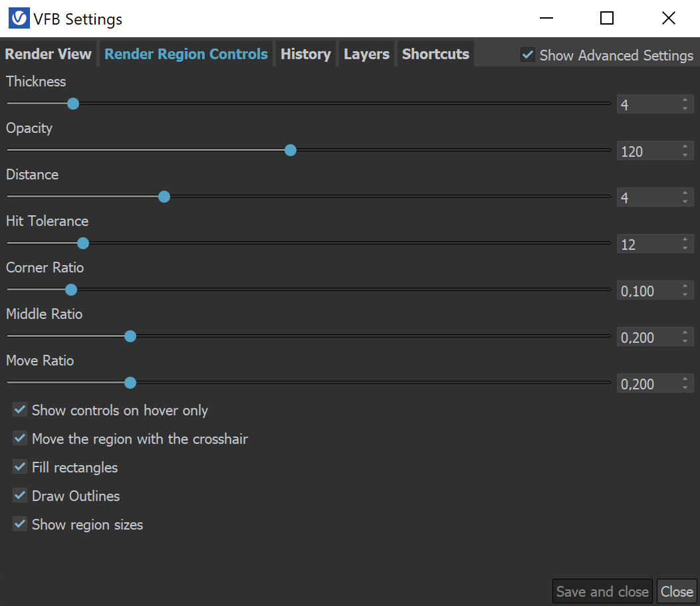Increase Corner Ratio with up spinner arrow
The image size is (700, 606).
pyautogui.click(x=685, y=285)
